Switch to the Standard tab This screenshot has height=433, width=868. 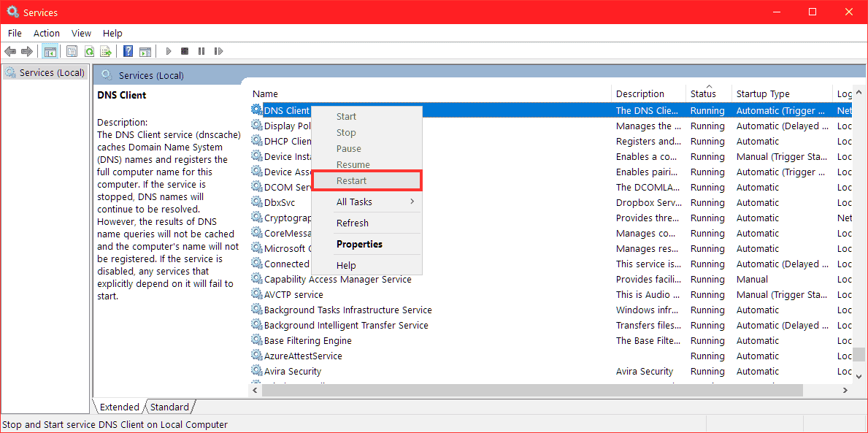[x=169, y=407]
